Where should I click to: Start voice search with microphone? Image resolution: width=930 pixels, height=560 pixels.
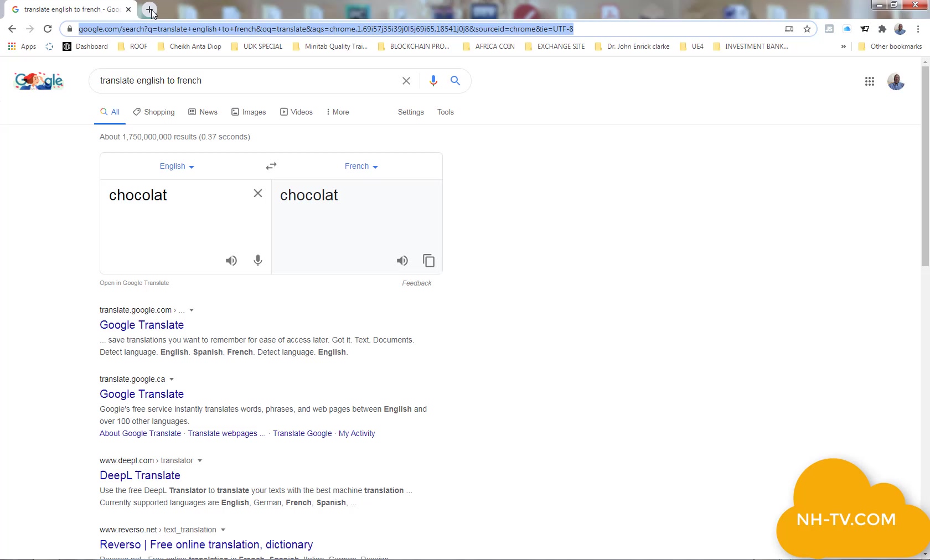point(433,81)
